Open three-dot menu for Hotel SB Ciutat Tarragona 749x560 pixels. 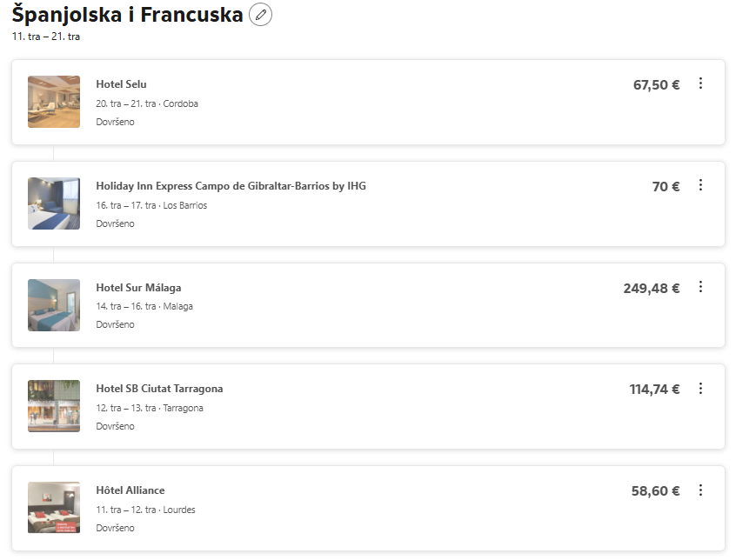700,389
